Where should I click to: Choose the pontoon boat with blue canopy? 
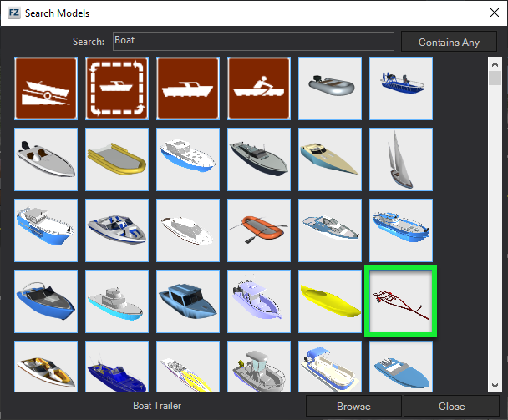point(330,367)
